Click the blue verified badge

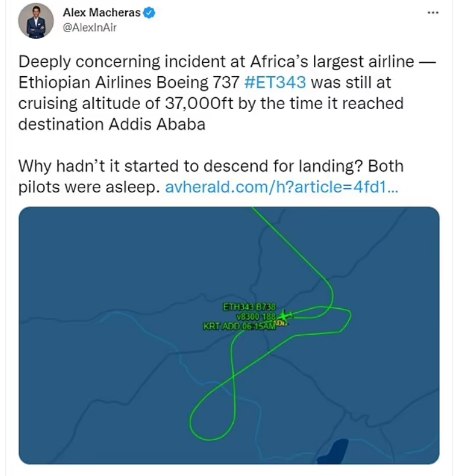(149, 13)
